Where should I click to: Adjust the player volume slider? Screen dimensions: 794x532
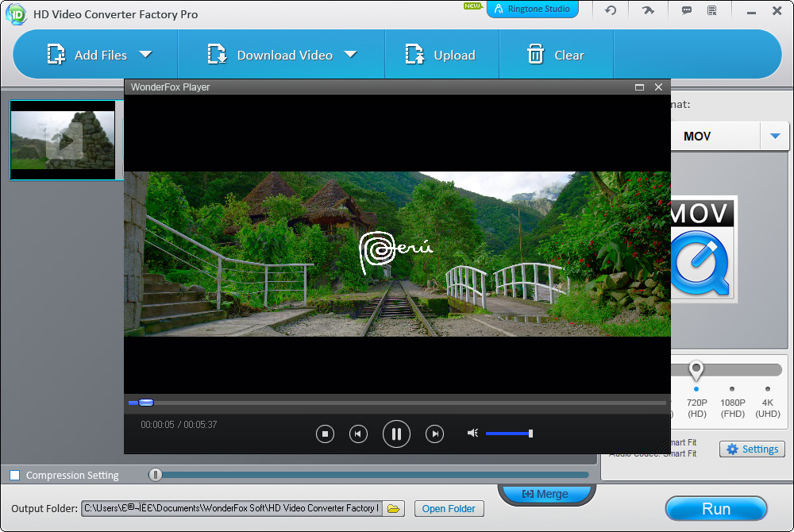509,434
